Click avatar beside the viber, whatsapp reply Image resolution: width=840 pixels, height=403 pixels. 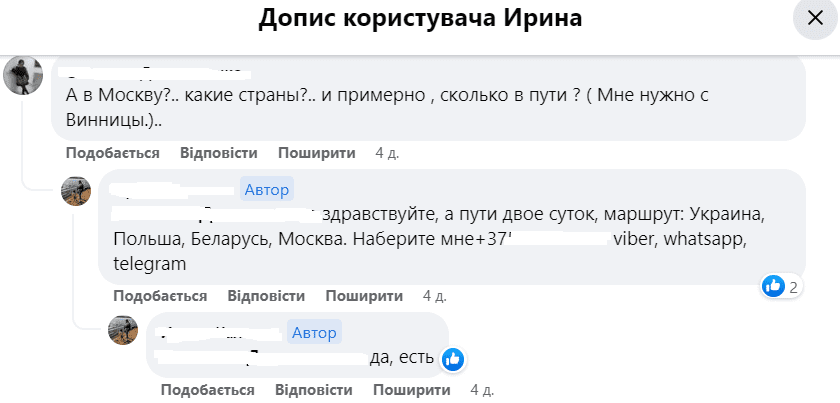(x=77, y=189)
